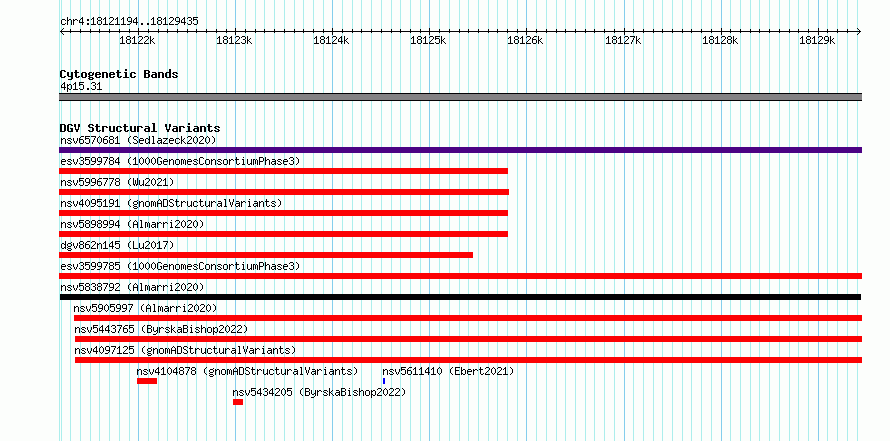Select the purple nsv6570681 variant bar
The width and height of the screenshot is (890, 441).
pos(460,150)
